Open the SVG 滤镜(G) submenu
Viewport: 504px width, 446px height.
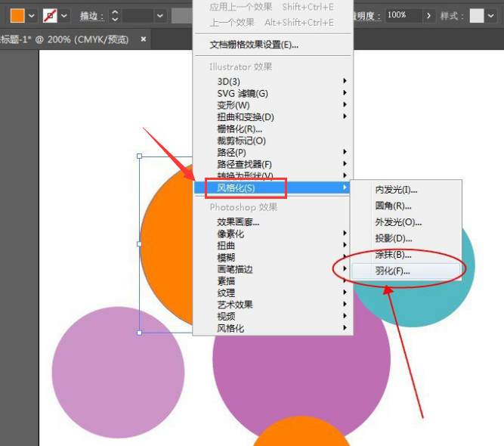coord(274,93)
